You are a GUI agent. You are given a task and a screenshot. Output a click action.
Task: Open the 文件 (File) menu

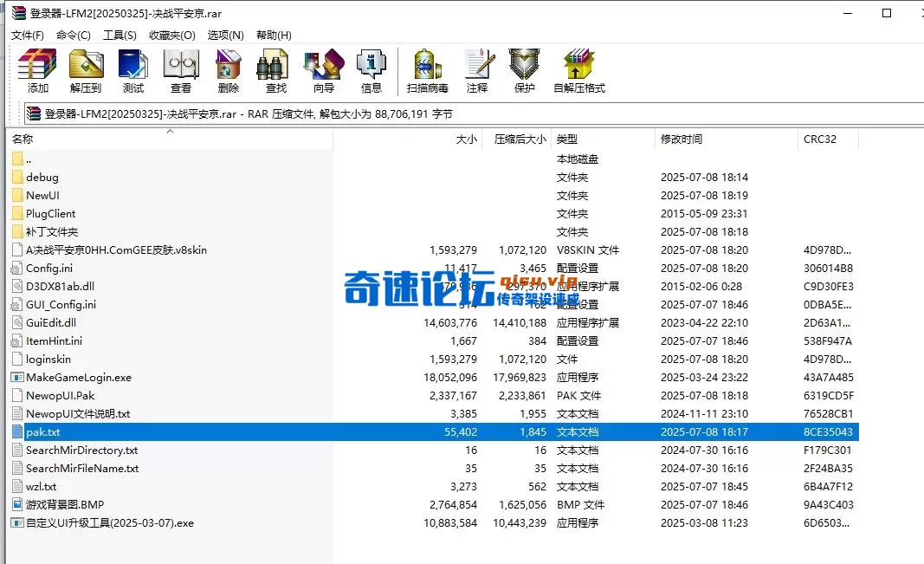click(x=26, y=35)
